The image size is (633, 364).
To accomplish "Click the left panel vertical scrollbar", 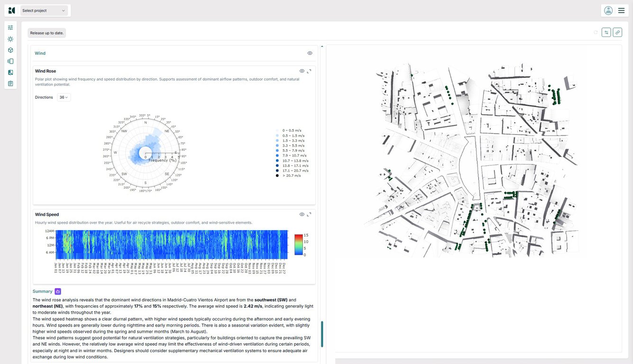I will click(322, 334).
